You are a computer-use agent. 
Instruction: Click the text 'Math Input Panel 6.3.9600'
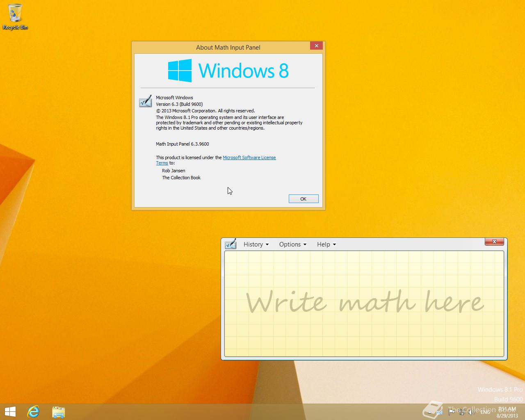[x=183, y=144]
